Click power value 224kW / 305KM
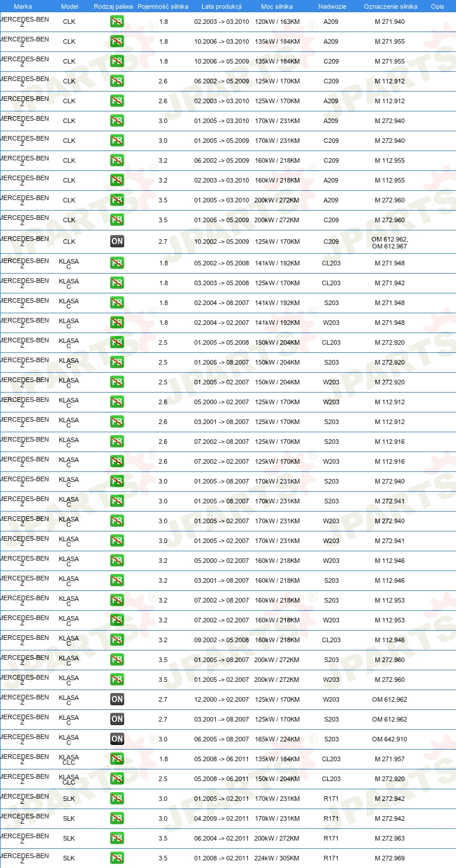Image resolution: width=456 pixels, height=868 pixels. point(277,858)
